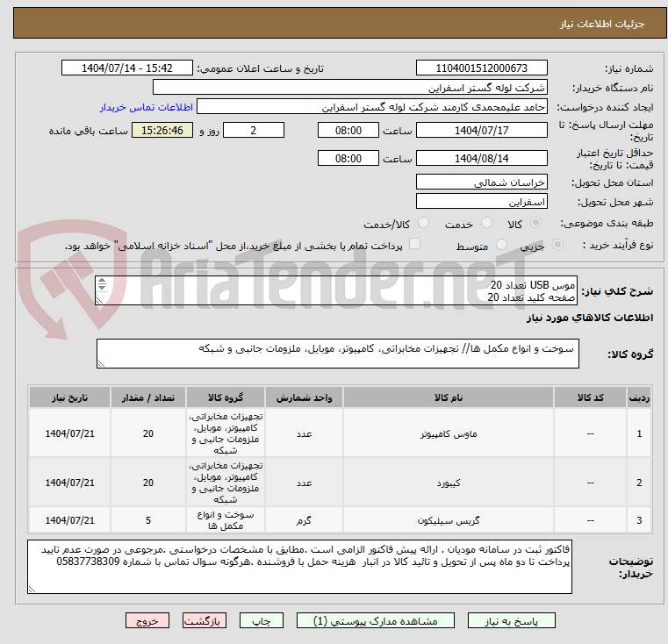Image resolution: width=668 pixels, height=644 pixels.
Task: Click the گروه کالا column header
Action: (x=226, y=397)
